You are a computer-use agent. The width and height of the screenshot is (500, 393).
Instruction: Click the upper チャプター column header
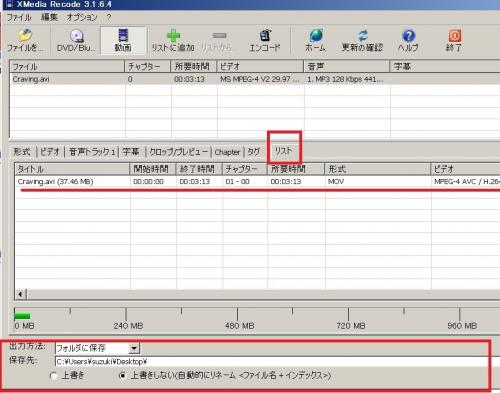coord(147,66)
